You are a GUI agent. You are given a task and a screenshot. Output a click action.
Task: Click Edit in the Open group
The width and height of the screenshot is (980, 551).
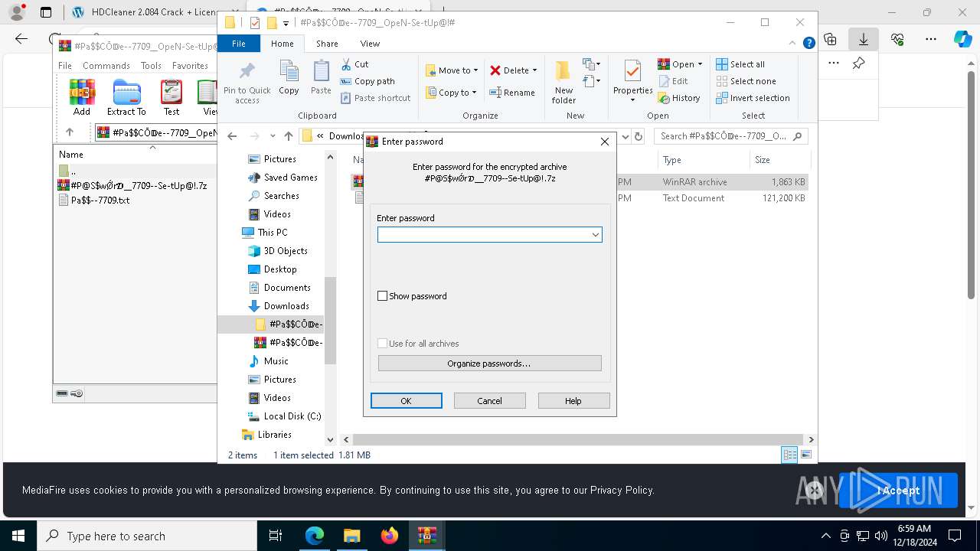(x=673, y=81)
